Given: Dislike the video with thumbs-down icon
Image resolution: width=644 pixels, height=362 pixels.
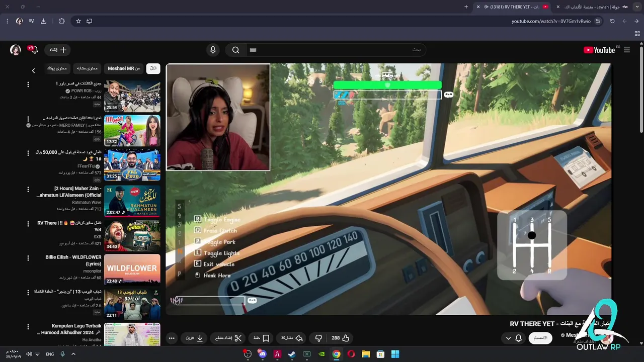Looking at the screenshot, I should 318,338.
